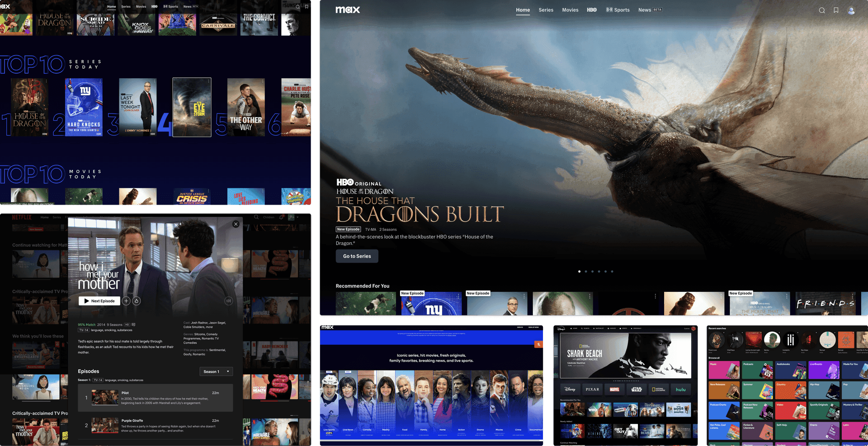
Task: Open the Season 1 dropdown
Action: click(216, 371)
